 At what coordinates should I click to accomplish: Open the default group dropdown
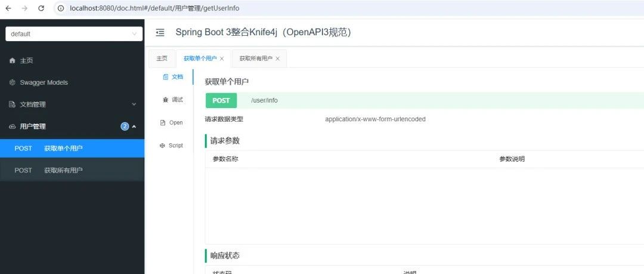(x=74, y=34)
